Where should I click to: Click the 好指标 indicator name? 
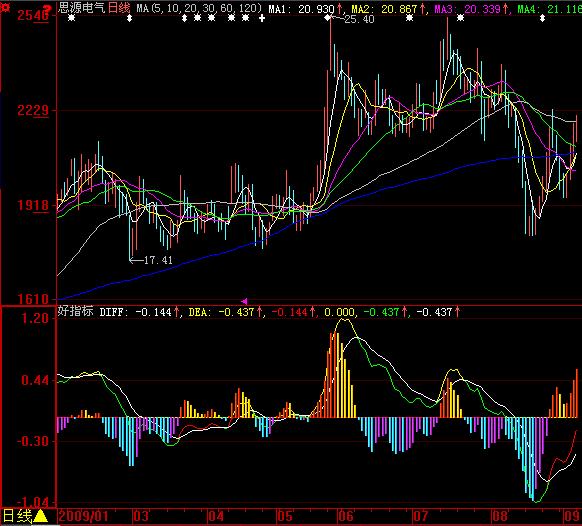point(75,311)
